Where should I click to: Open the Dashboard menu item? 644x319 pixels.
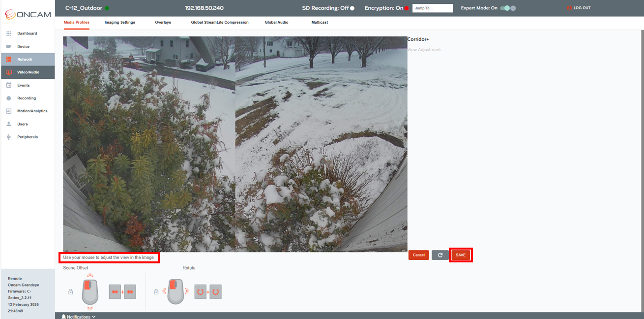coord(28,33)
